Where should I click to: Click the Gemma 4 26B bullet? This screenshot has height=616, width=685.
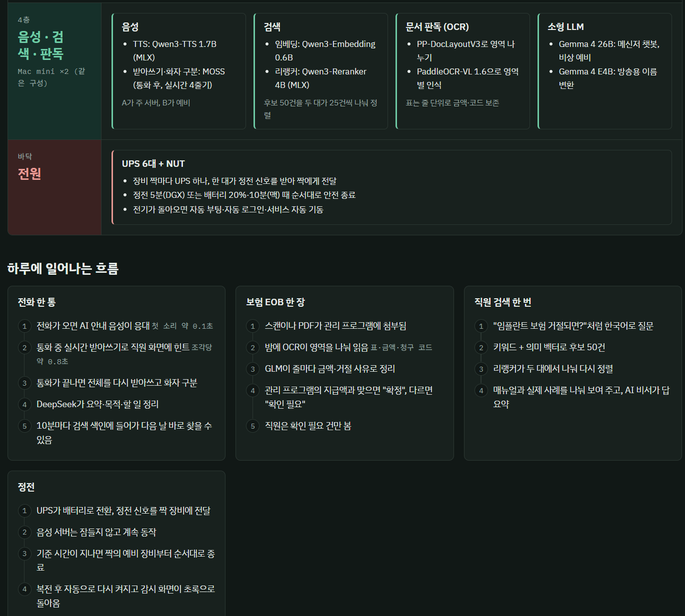pos(609,50)
